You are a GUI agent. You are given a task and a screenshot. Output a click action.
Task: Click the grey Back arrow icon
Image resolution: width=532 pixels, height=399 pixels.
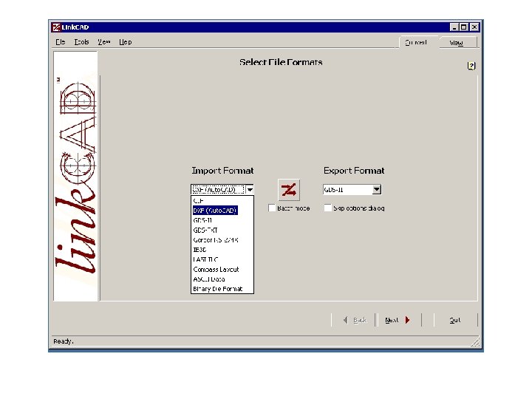(x=345, y=320)
